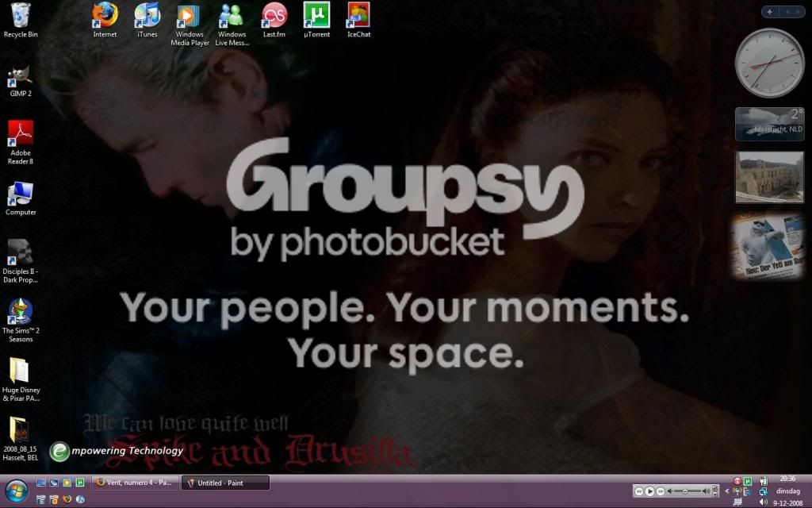
Task: Launch the GIMP 2 desktop shortcut
Action: [20, 81]
